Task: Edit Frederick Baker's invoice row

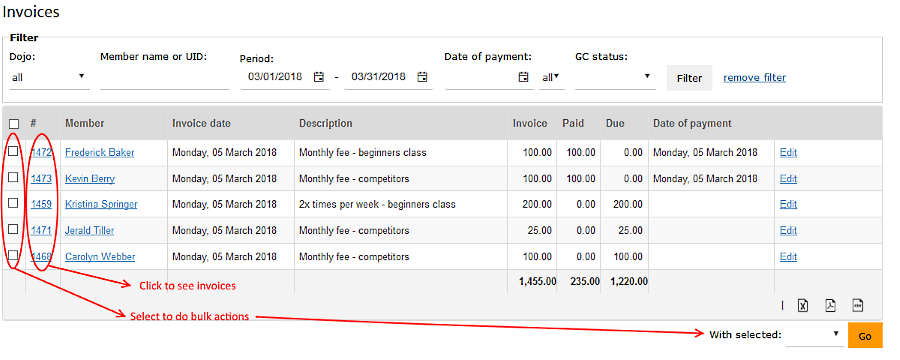Action: (x=788, y=153)
